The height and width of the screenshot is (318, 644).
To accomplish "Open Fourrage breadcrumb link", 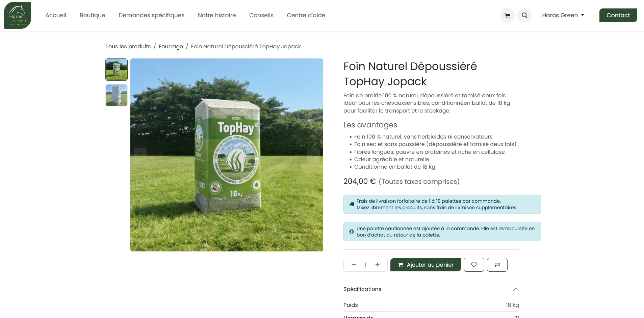I will tap(171, 46).
